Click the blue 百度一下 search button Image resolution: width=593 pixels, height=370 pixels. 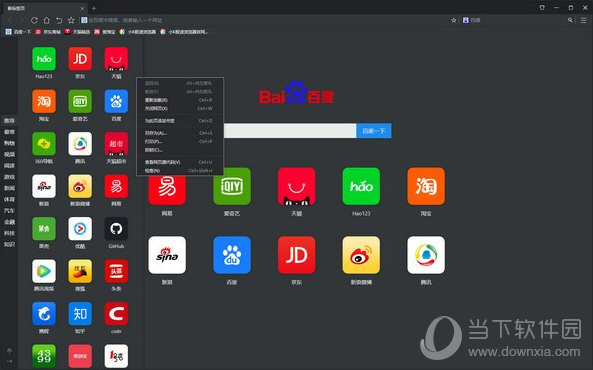pyautogui.click(x=374, y=131)
